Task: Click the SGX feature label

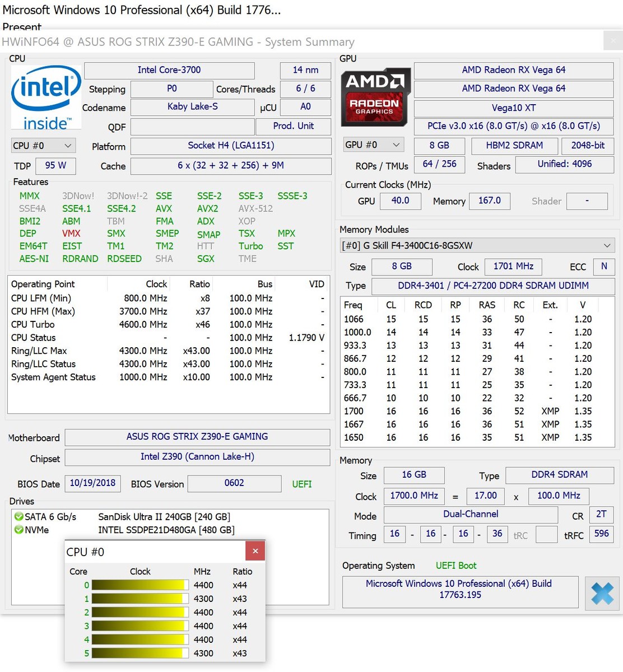Action: 206,259
